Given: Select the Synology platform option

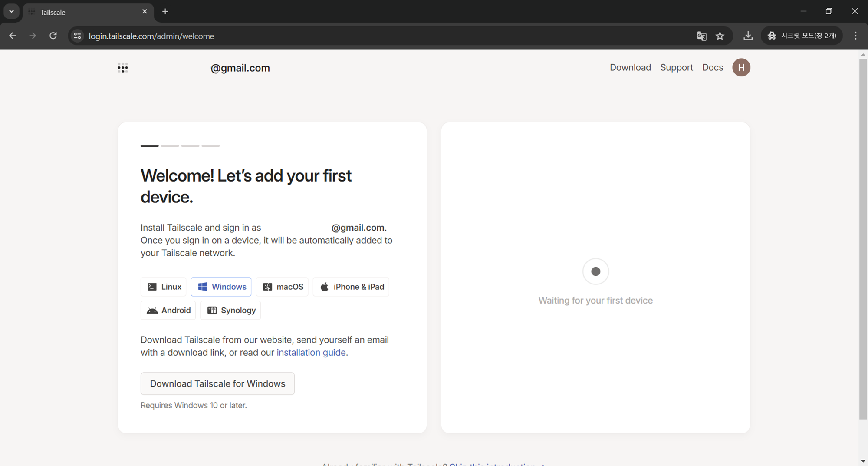Looking at the screenshot, I should 230,310.
